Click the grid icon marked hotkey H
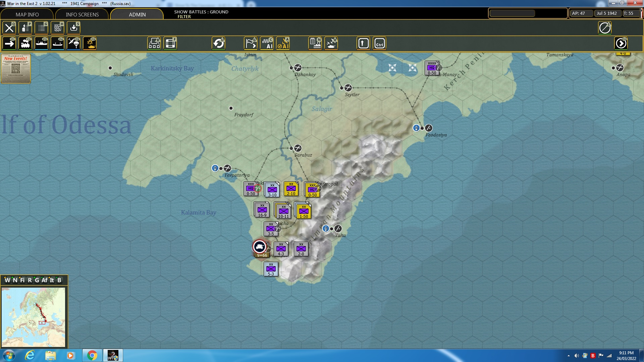The width and height of the screenshot is (644, 362). point(58,28)
